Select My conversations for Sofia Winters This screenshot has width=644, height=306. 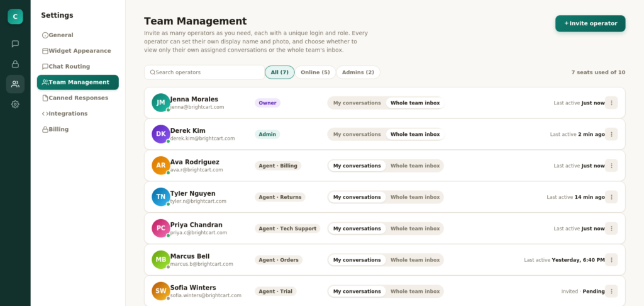357,291
